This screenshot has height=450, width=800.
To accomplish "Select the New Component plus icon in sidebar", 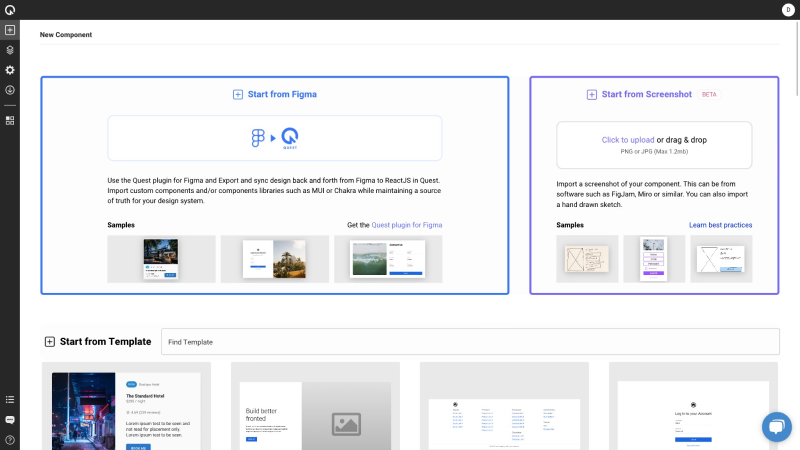I will [10, 30].
